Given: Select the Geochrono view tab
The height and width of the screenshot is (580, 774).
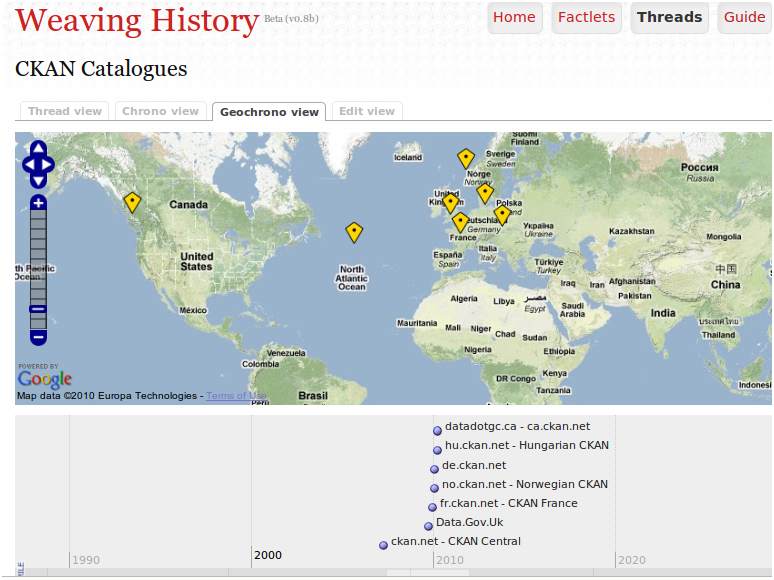Looking at the screenshot, I should click(x=269, y=112).
